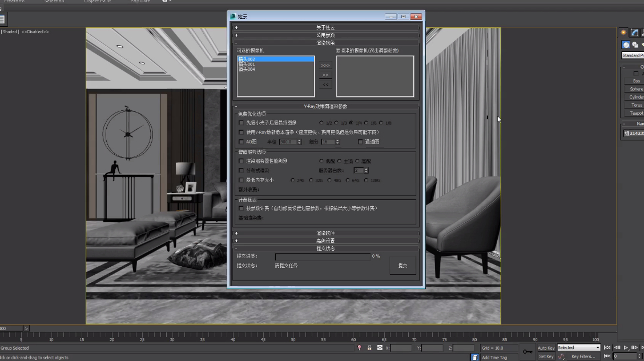Image resolution: width=644 pixels, height=361 pixels.
Task: Toggle the selection lock icon
Action: [369, 348]
